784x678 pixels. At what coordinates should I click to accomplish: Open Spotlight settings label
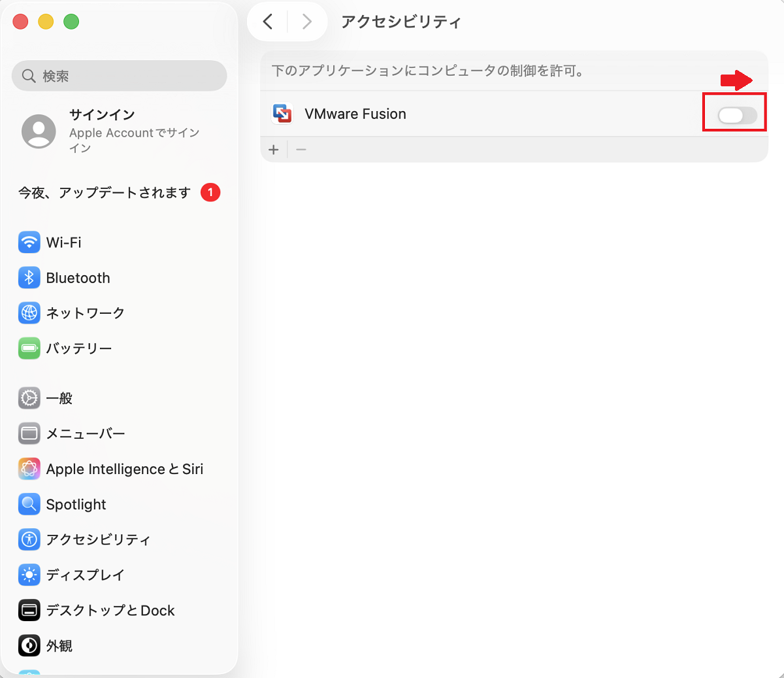coord(76,505)
